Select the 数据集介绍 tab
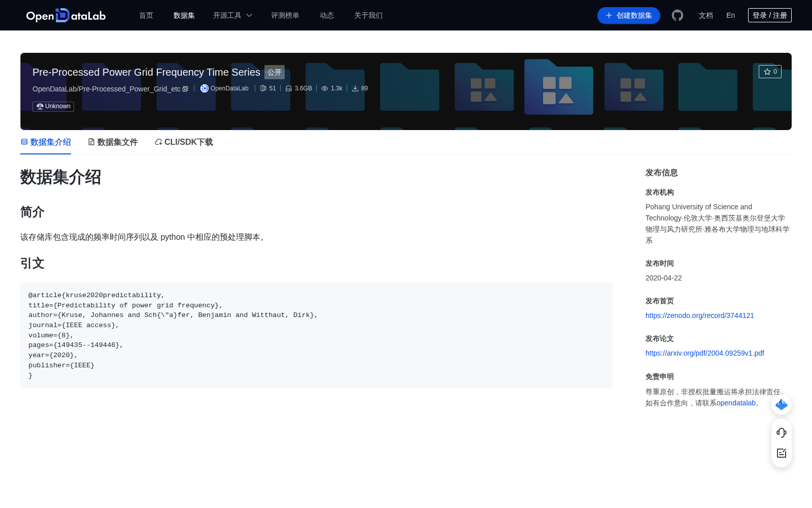The width and height of the screenshot is (812, 508). click(46, 142)
